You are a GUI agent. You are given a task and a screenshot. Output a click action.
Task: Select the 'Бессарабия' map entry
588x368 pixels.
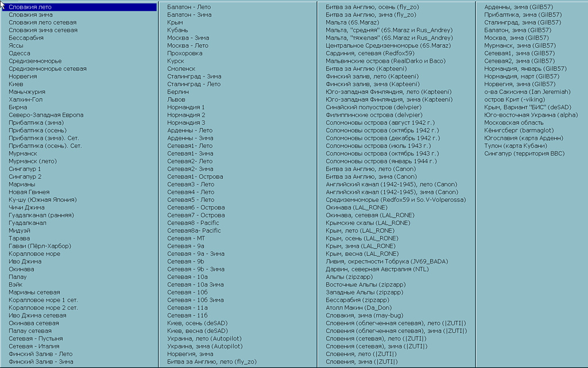pos(26,37)
